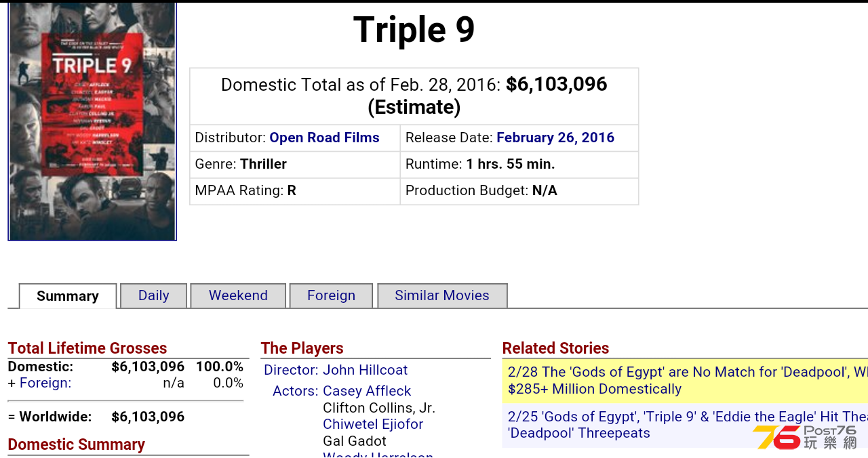Open the Foreign gross link under Lifetime Grosses

(45, 383)
